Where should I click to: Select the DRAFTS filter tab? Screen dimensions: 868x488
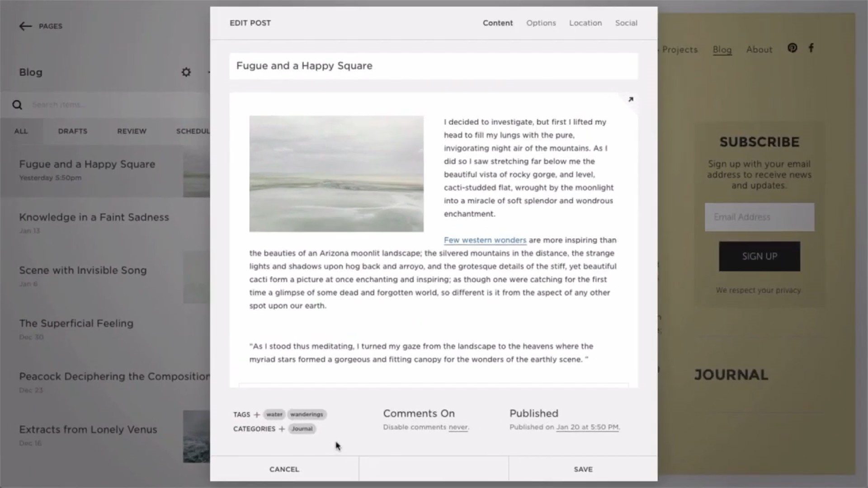(x=72, y=131)
